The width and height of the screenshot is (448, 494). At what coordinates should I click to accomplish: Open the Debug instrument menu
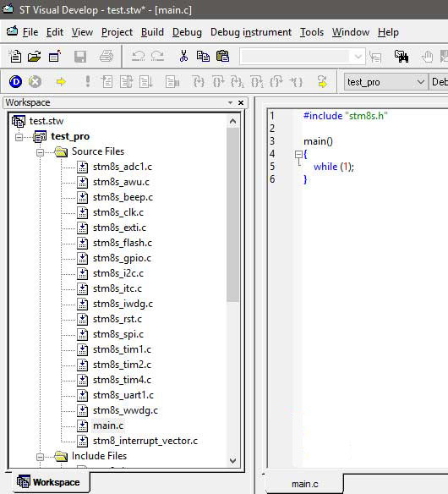click(x=251, y=32)
